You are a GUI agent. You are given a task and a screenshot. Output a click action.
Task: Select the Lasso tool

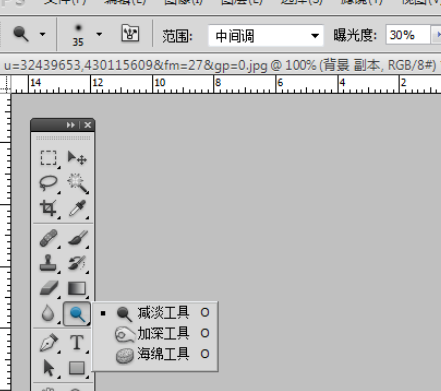click(49, 183)
